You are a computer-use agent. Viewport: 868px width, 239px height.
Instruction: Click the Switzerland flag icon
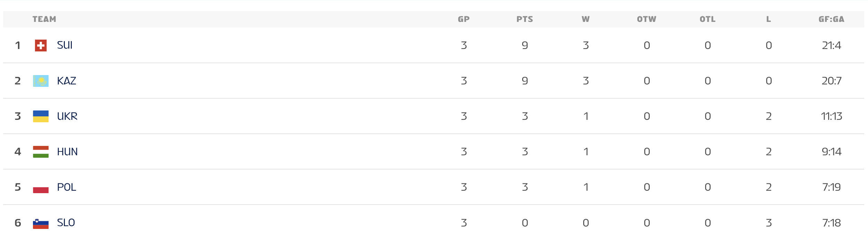pos(41,46)
